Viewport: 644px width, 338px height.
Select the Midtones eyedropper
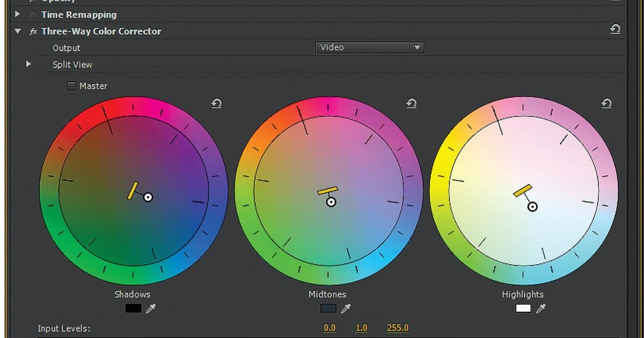pyautogui.click(x=346, y=308)
